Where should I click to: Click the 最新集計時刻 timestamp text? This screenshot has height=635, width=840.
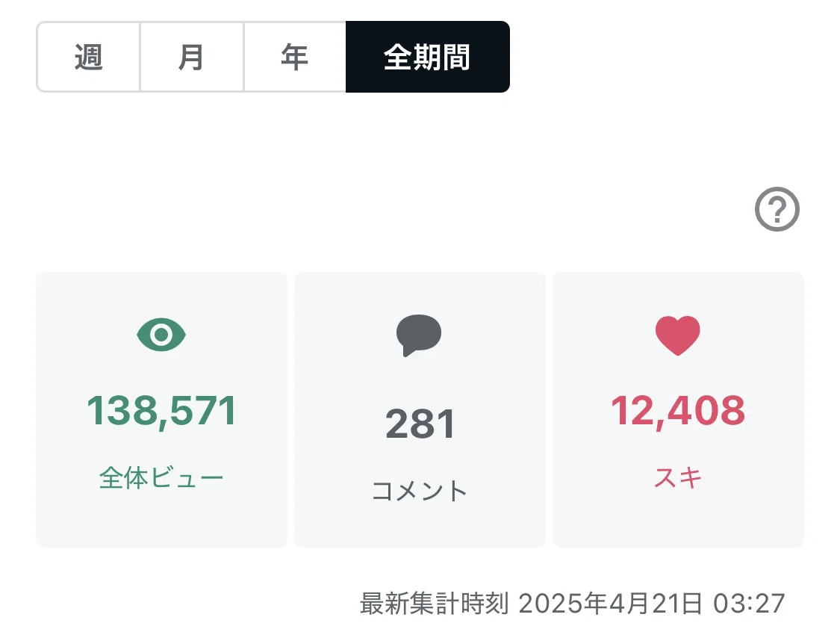click(434, 604)
